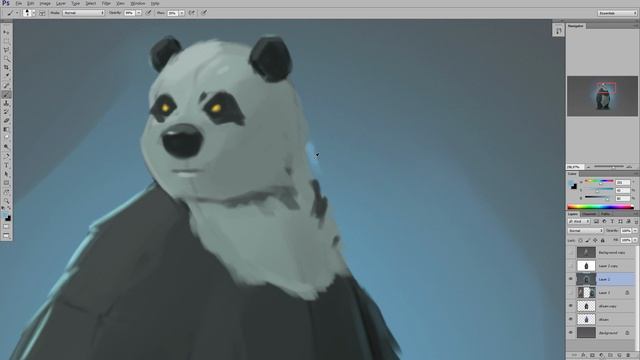This screenshot has height=360, width=640.
Task: Change screen mode from toolbox bottom
Action: click(x=6, y=236)
